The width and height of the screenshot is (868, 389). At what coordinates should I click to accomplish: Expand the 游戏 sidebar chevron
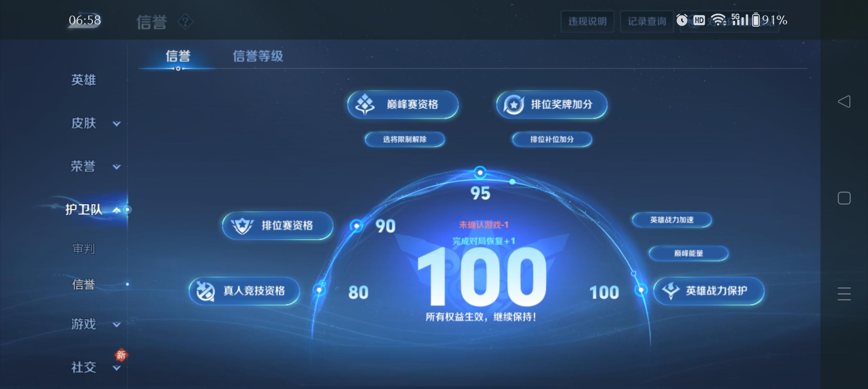(x=117, y=325)
